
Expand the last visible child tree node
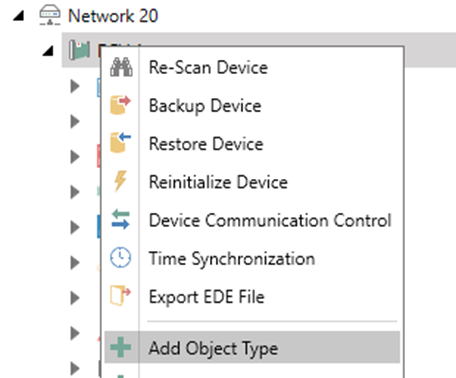point(75,368)
